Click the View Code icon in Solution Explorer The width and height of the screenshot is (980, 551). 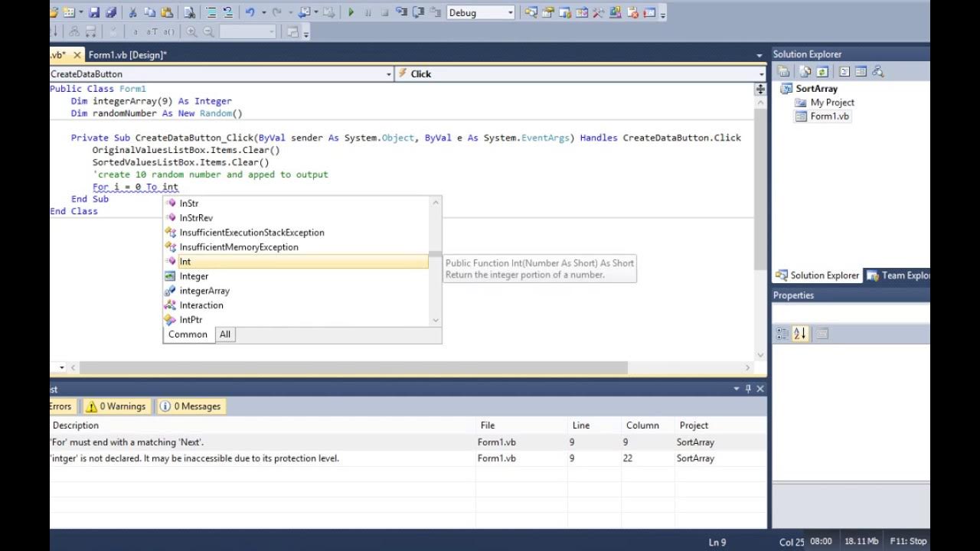point(844,72)
